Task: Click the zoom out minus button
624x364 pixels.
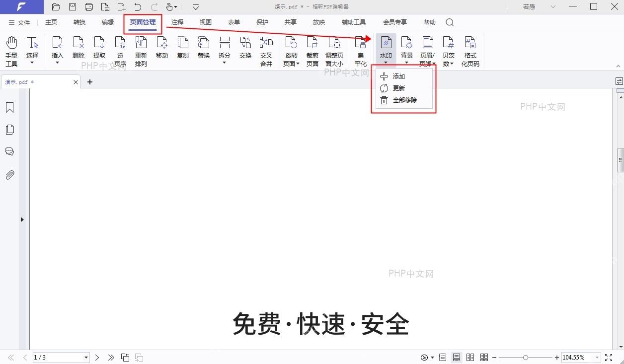Action: [x=494, y=358]
